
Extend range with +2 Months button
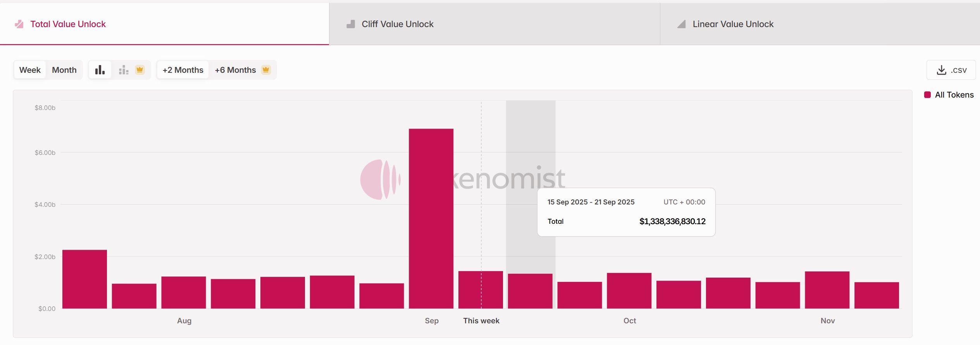tap(183, 70)
